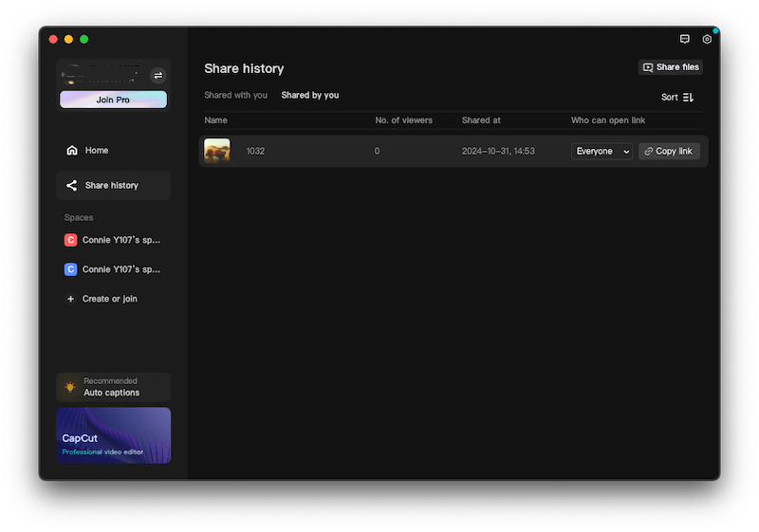The height and width of the screenshot is (532, 759).
Task: Open the settings hexagon icon
Action: click(x=707, y=39)
